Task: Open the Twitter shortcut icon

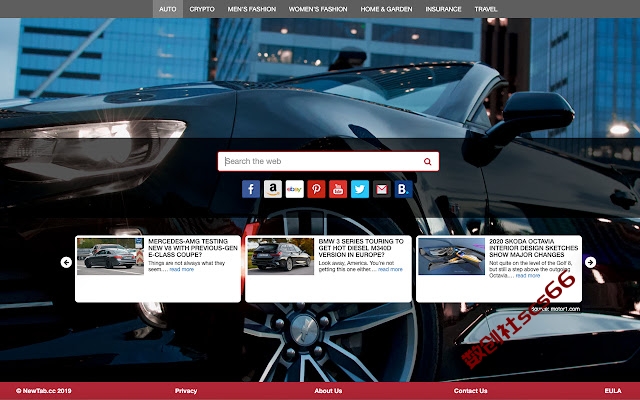Action: (x=360, y=189)
